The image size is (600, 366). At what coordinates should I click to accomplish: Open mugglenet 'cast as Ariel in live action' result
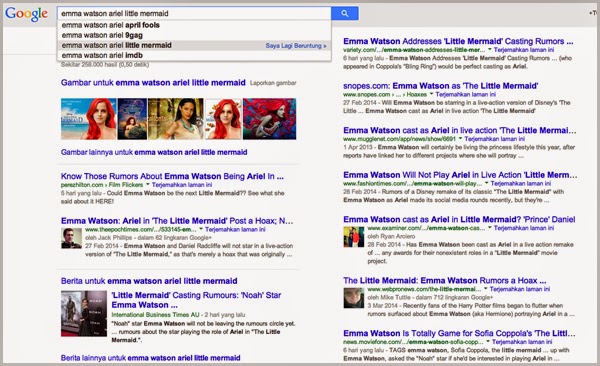[460, 131]
